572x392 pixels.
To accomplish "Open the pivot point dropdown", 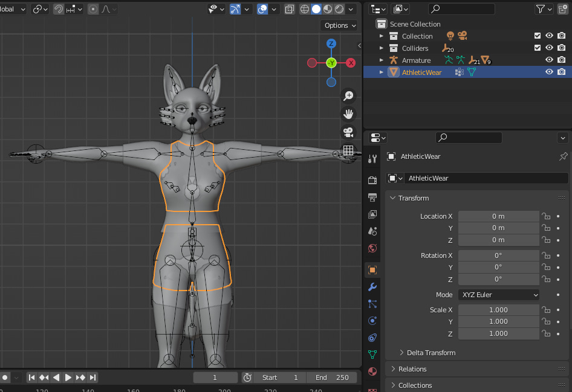I will [40, 9].
